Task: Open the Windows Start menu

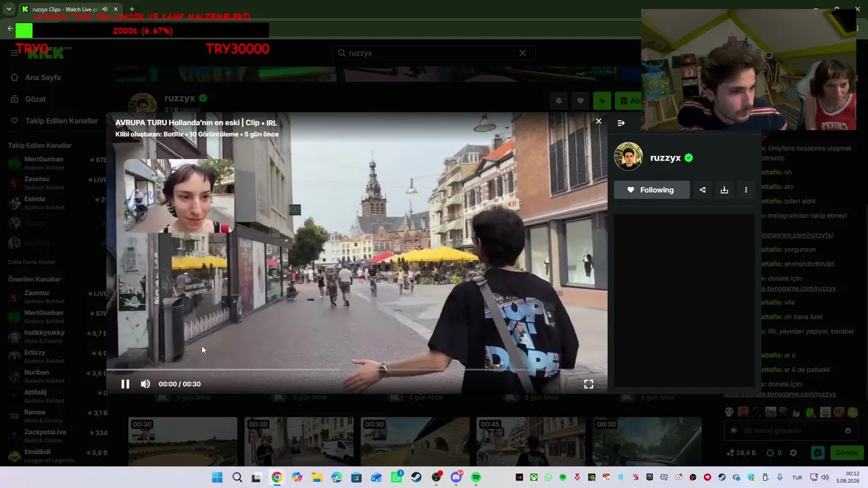Action: [217, 477]
